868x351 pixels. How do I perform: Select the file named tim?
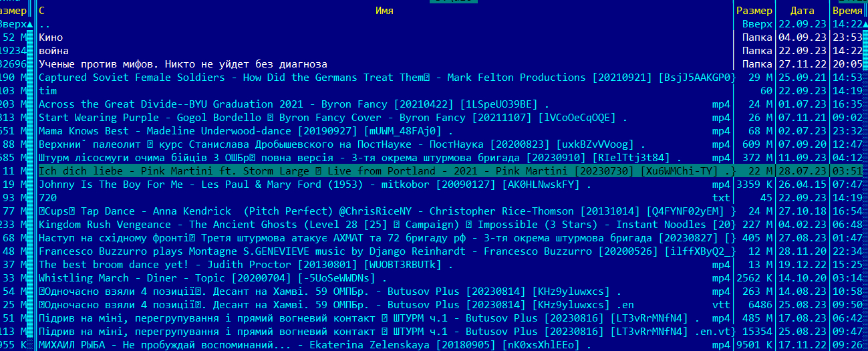point(47,91)
